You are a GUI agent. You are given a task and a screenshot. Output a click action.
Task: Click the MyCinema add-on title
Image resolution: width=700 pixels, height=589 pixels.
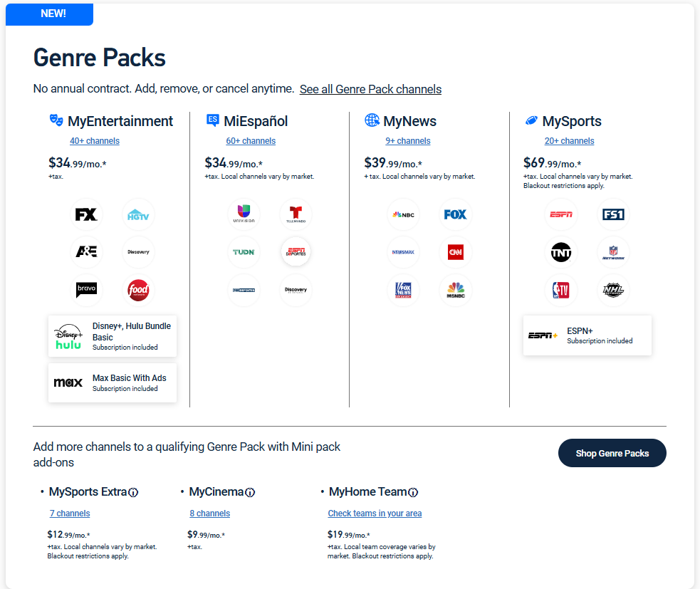coord(216,492)
